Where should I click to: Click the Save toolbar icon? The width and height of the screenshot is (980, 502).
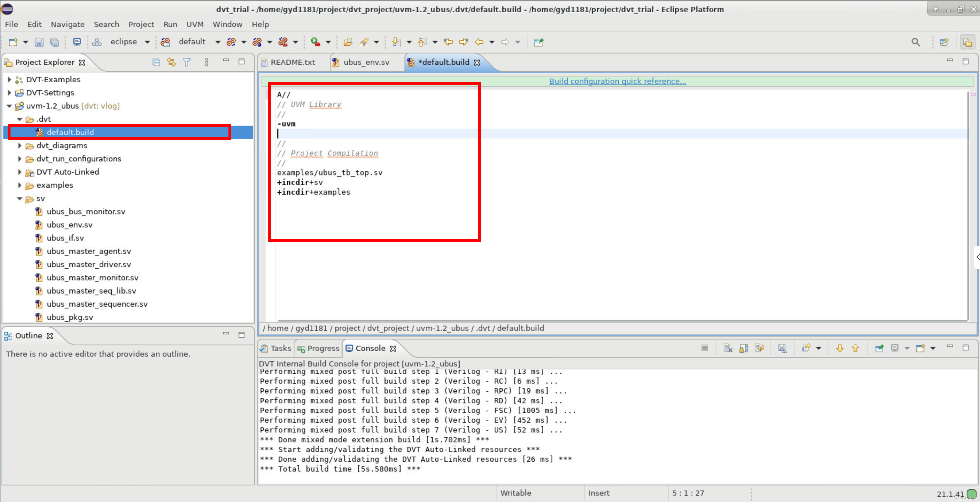click(x=39, y=42)
